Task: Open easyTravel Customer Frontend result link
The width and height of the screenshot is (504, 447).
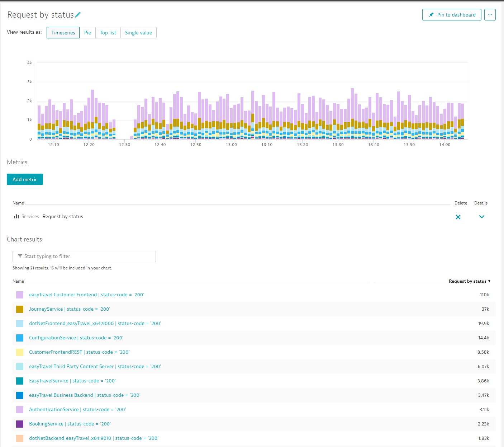Action: click(86, 295)
